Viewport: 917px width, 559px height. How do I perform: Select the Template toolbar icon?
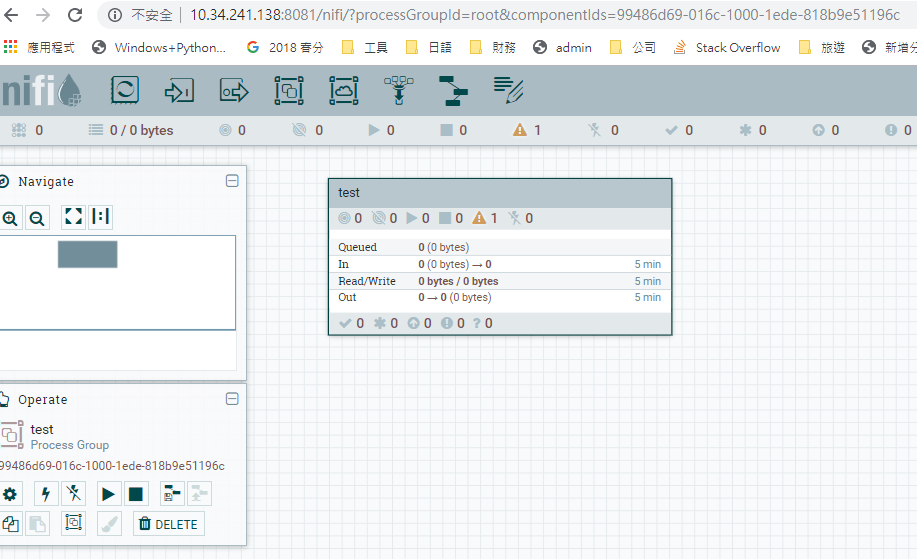(453, 91)
